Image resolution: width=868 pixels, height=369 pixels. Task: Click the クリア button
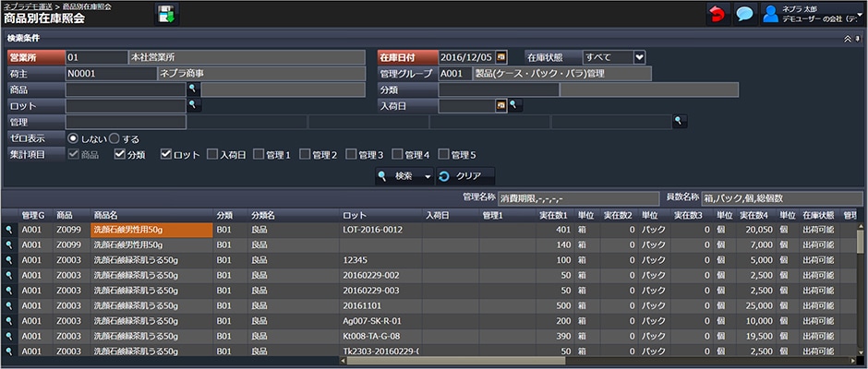coord(466,176)
